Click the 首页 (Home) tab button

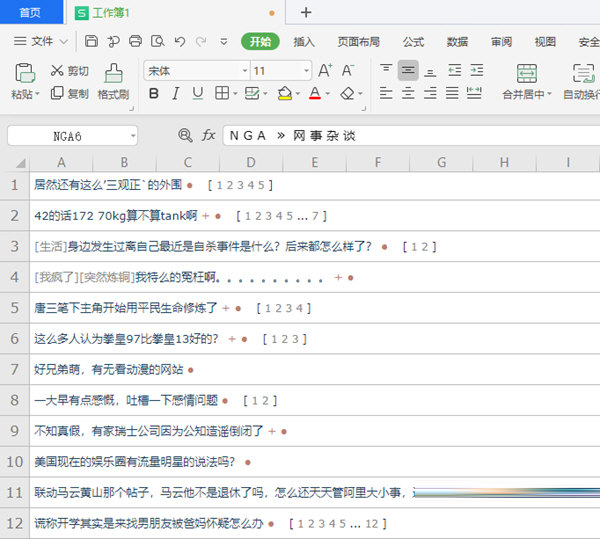[x=30, y=12]
